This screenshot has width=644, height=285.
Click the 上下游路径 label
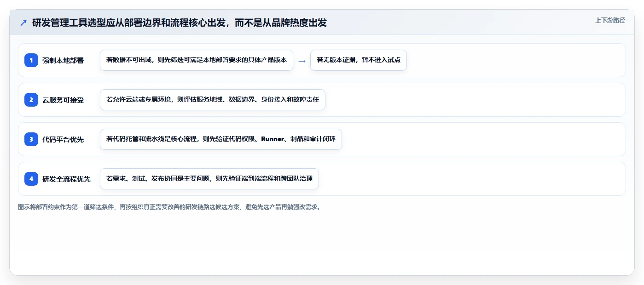[610, 20]
